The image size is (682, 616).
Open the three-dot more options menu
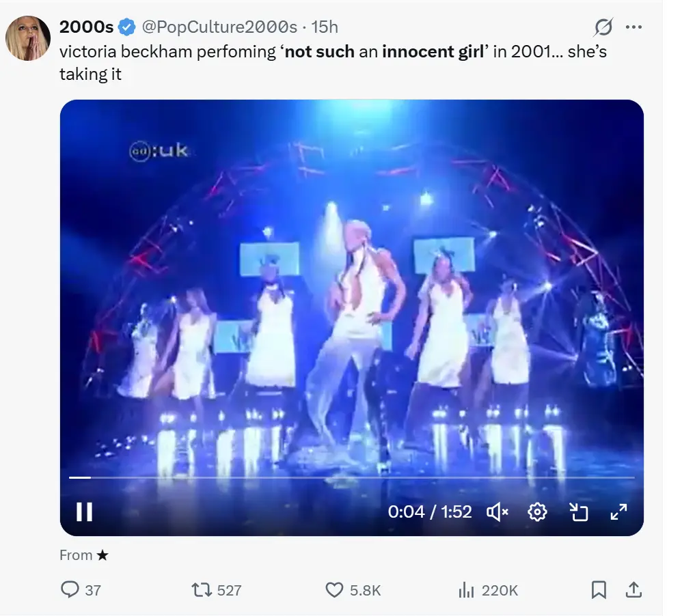point(634,27)
